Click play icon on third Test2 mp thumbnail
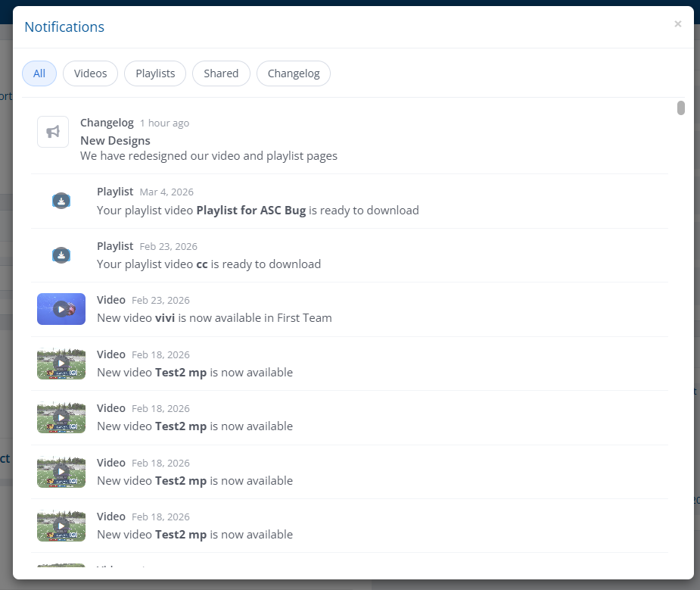The width and height of the screenshot is (700, 590). coord(61,471)
